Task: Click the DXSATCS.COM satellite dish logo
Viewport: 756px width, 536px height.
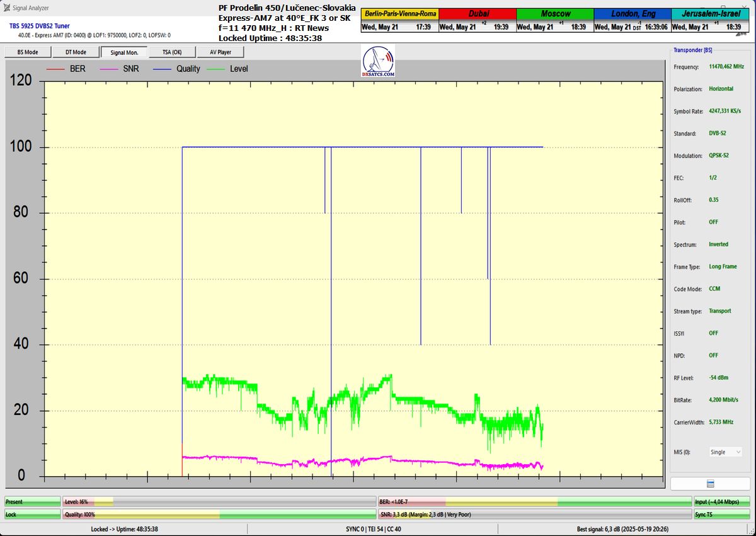Action: (x=379, y=61)
